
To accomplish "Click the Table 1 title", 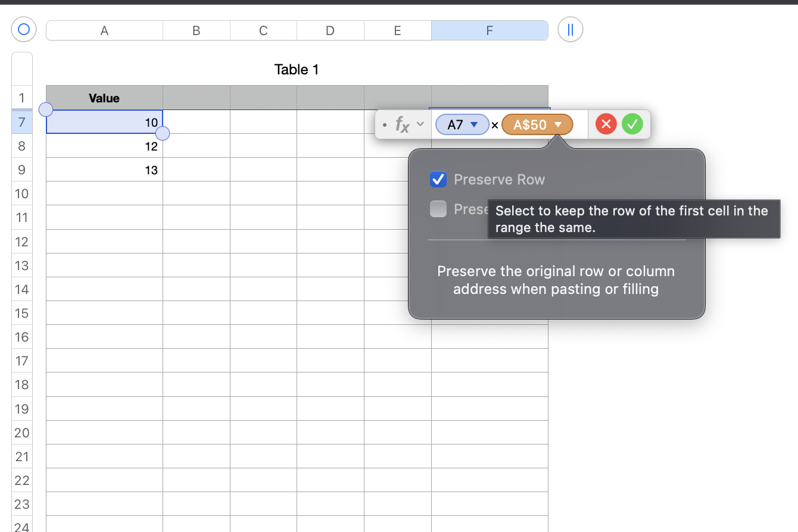I will click(x=296, y=69).
